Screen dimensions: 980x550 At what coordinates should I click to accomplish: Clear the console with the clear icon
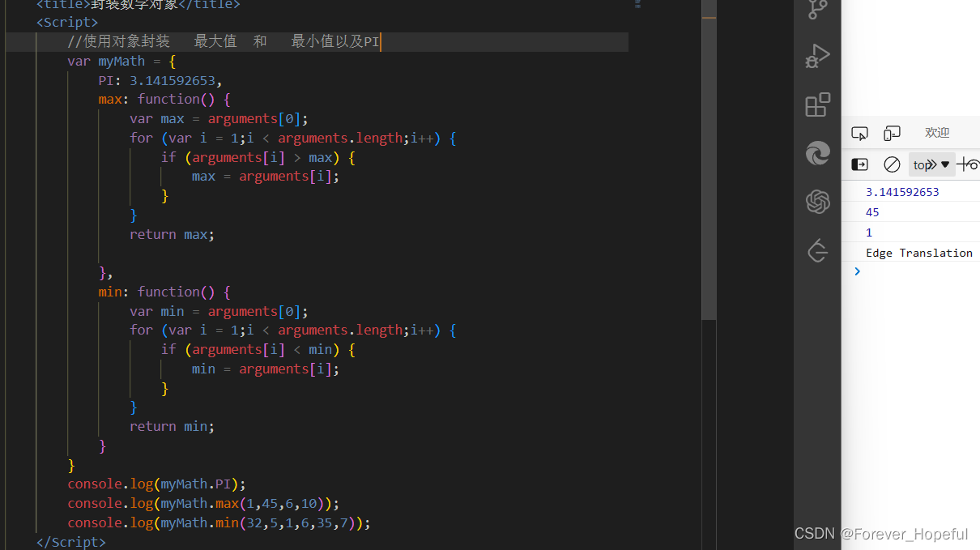pos(892,164)
